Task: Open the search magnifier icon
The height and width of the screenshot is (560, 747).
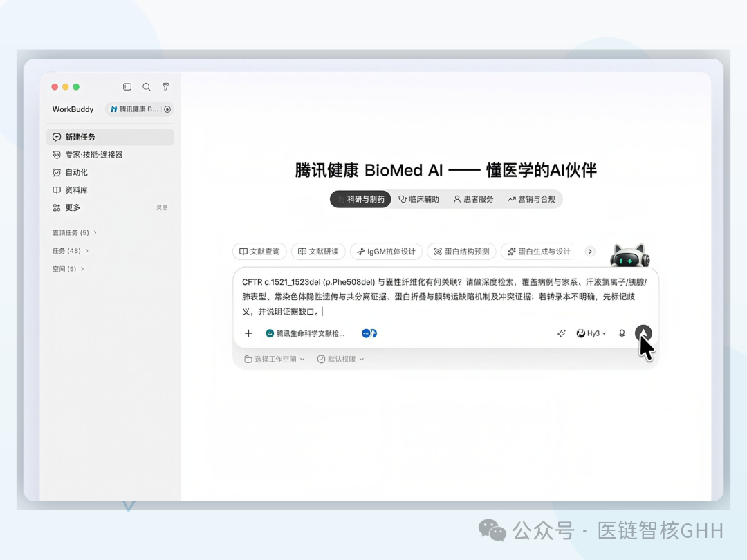Action: (x=146, y=86)
